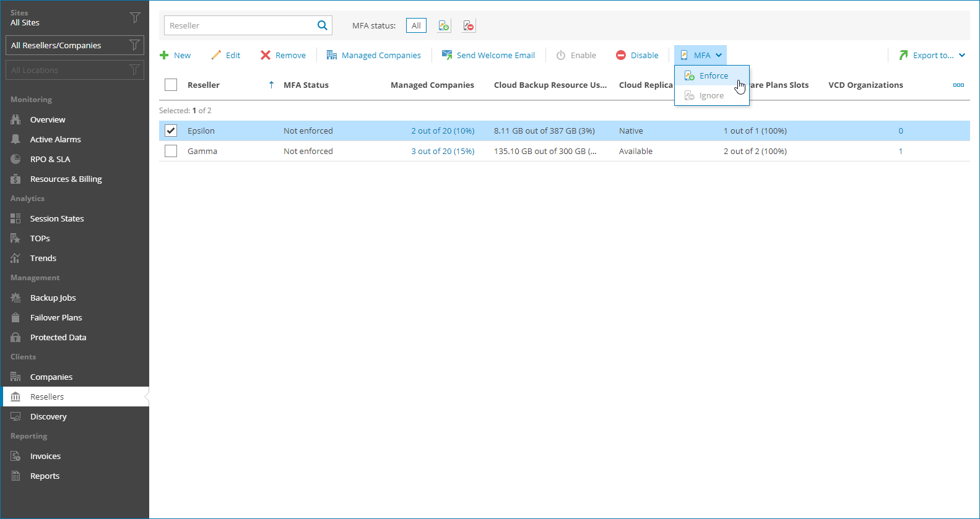
Task: Click the Session States icon
Action: tap(15, 218)
